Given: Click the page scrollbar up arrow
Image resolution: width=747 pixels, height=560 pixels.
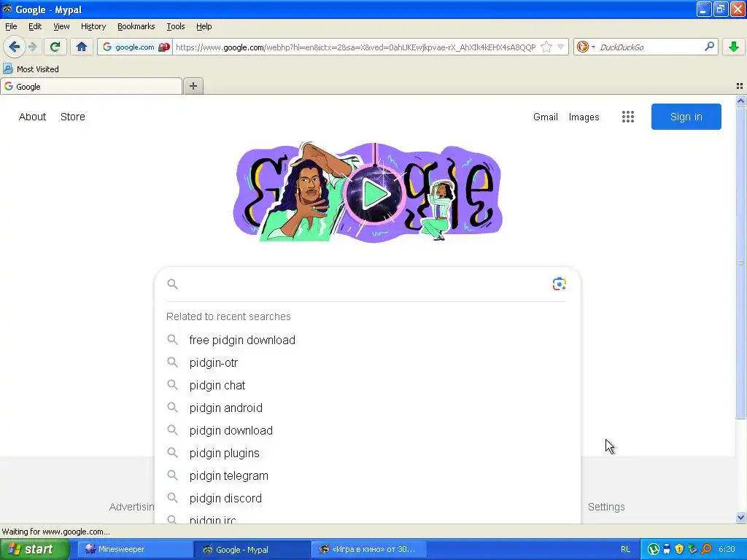Looking at the screenshot, I should coord(740,101).
